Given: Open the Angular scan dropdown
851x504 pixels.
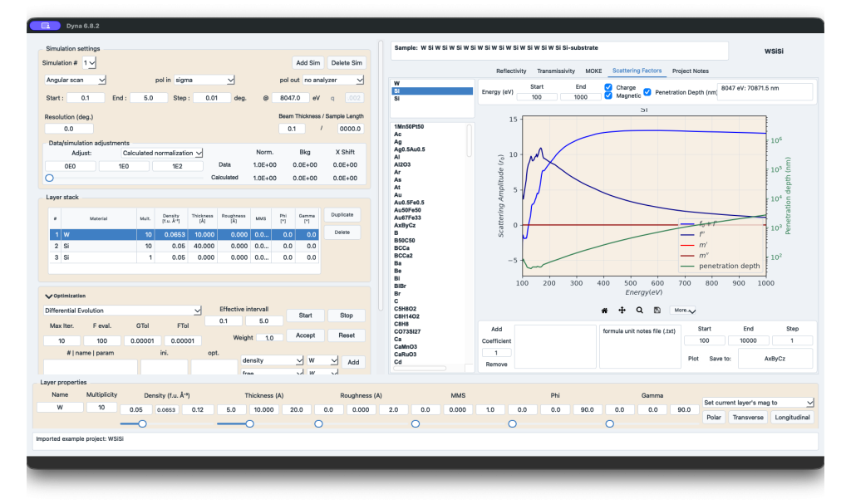Looking at the screenshot, I should [x=75, y=80].
